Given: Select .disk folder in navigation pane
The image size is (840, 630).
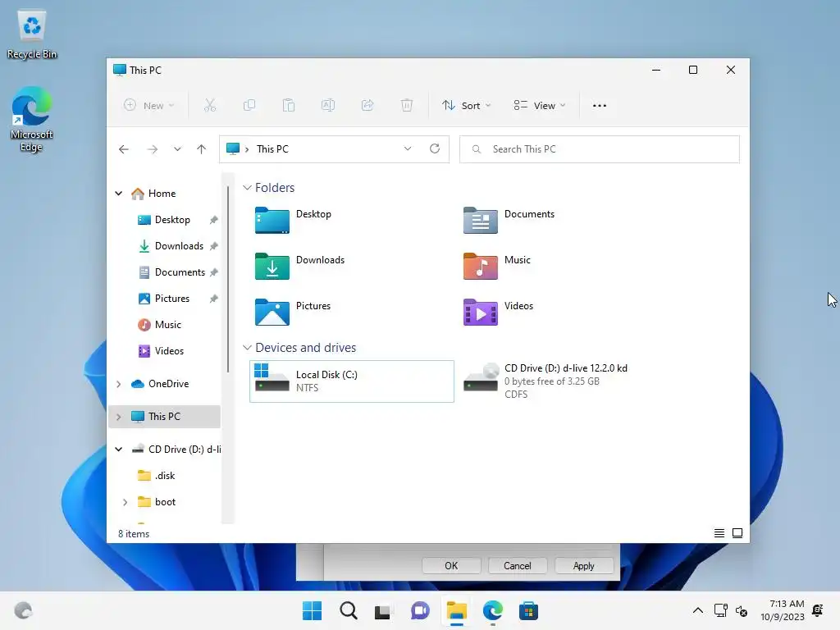Looking at the screenshot, I should coord(166,476).
